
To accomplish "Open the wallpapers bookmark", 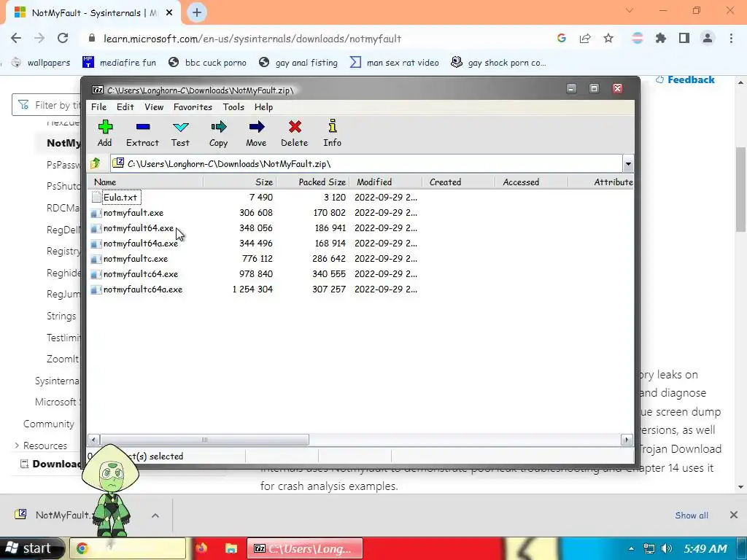I will [41, 63].
